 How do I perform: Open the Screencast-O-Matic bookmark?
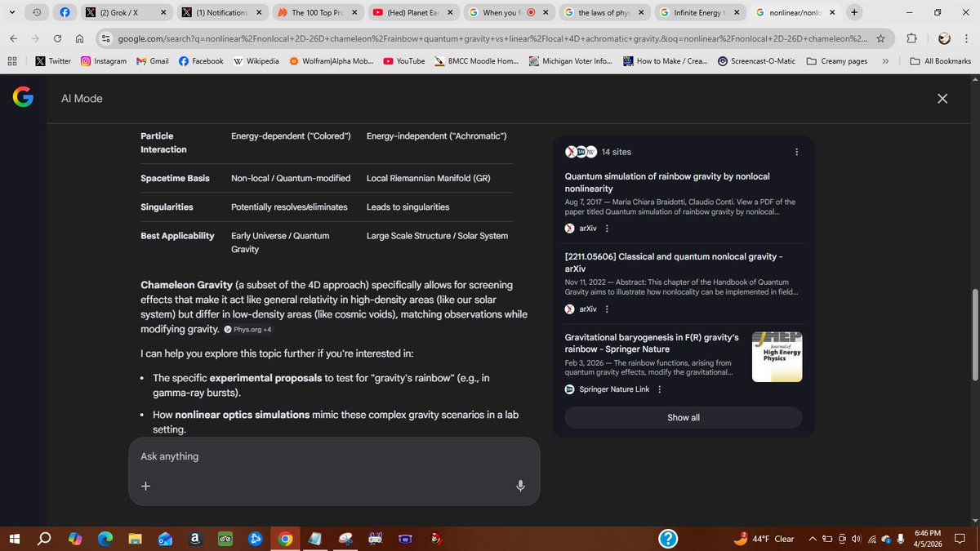coord(757,61)
